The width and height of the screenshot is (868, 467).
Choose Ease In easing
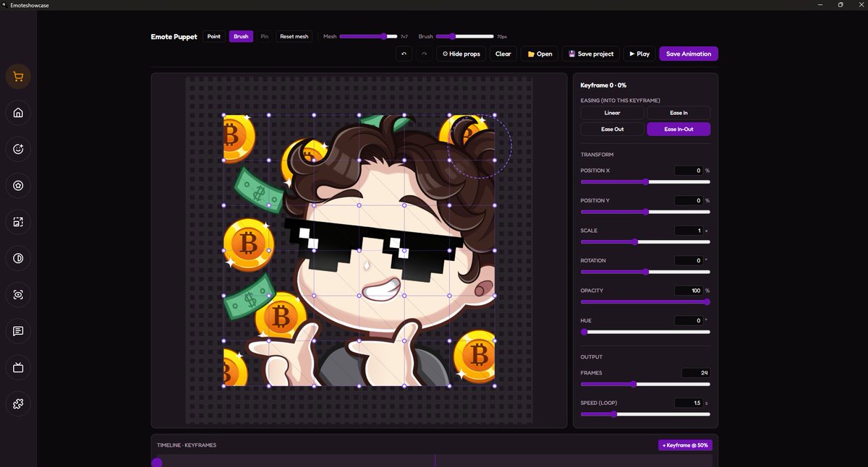click(x=678, y=113)
